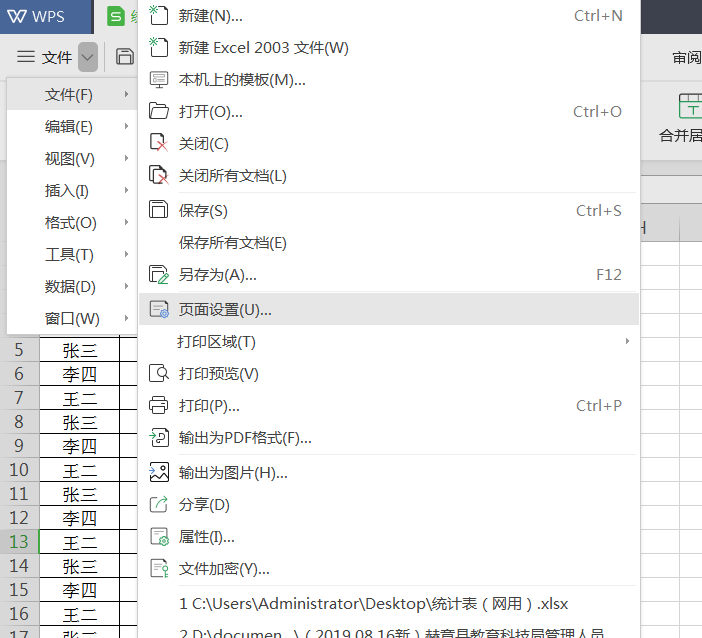Click the Export to PDF icon
Viewport: 702px width, 638px height.
(158, 437)
